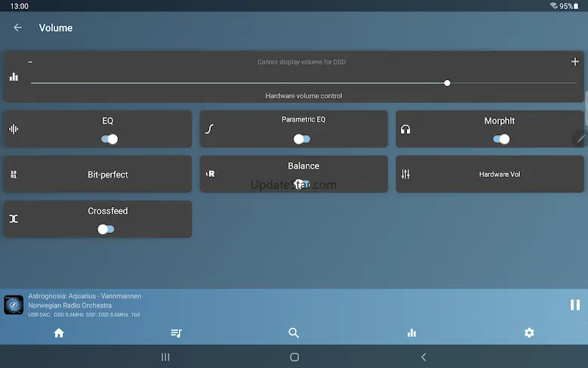Open settings gear in bottom bar

point(529,332)
